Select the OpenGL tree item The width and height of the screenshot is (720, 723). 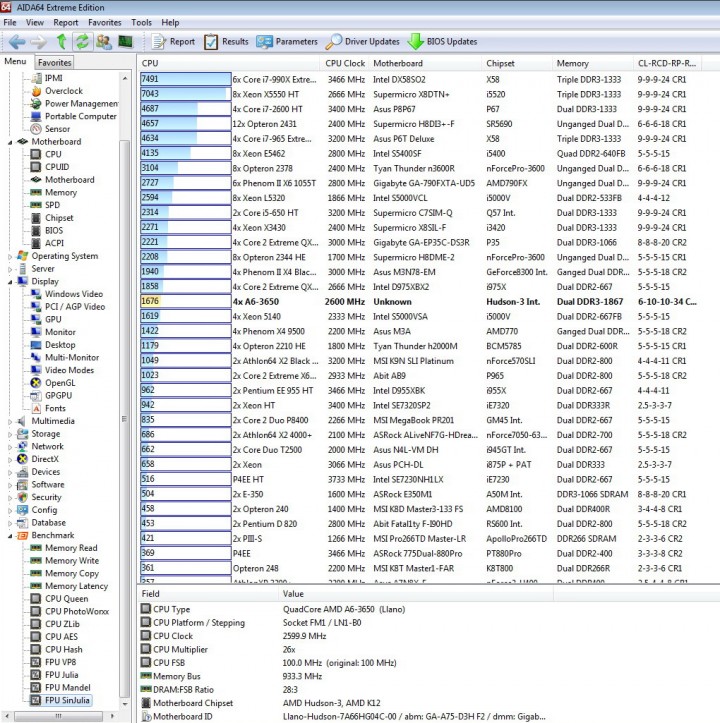(x=60, y=383)
